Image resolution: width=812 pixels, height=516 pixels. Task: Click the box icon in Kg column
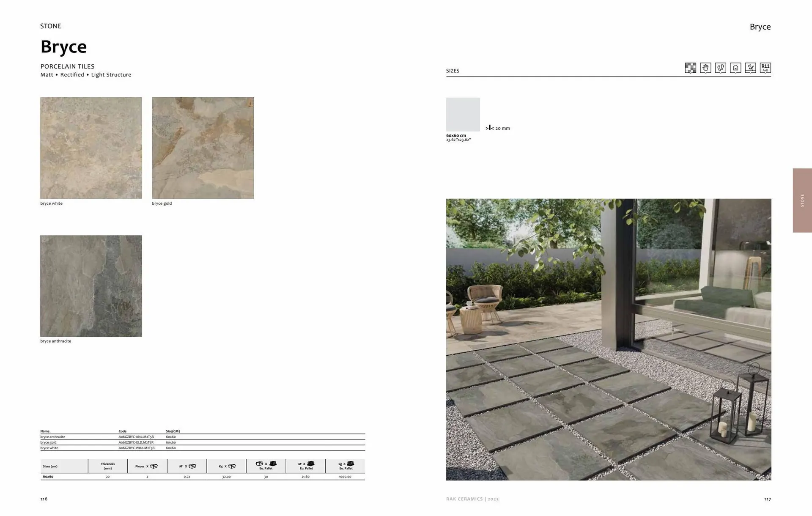click(x=232, y=466)
